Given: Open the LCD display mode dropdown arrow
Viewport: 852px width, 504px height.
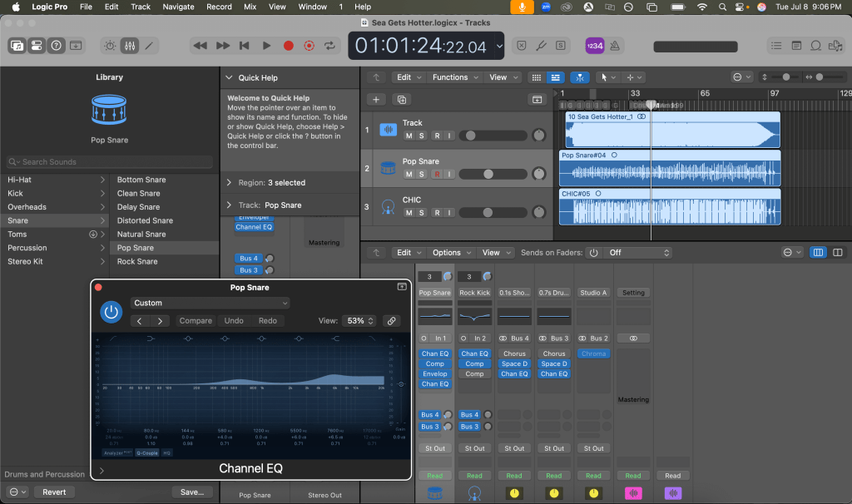Looking at the screenshot, I should click(x=499, y=47).
